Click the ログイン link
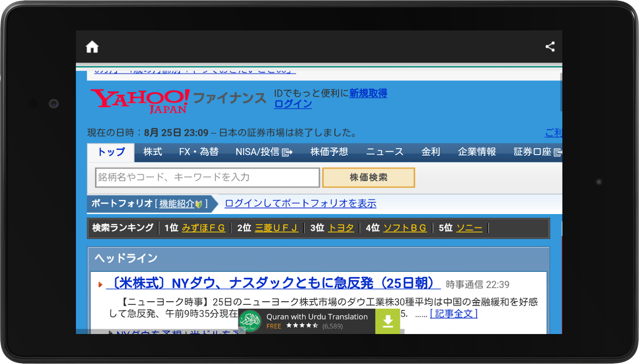This screenshot has height=364, width=639. [293, 104]
